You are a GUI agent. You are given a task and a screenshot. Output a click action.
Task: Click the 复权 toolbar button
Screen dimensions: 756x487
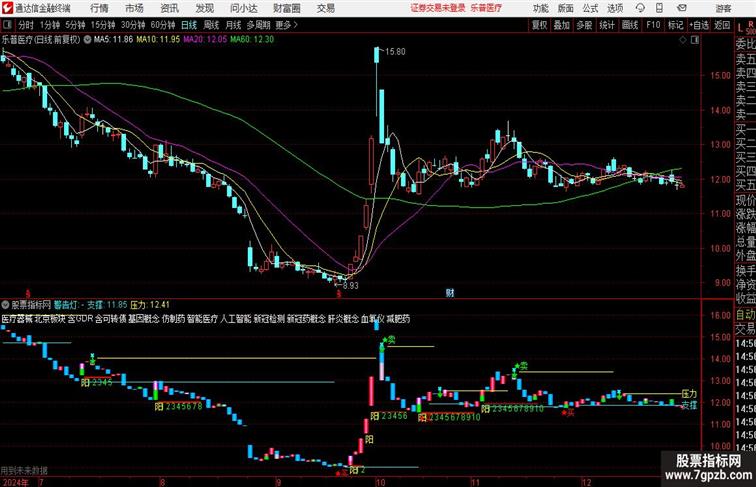[540, 25]
